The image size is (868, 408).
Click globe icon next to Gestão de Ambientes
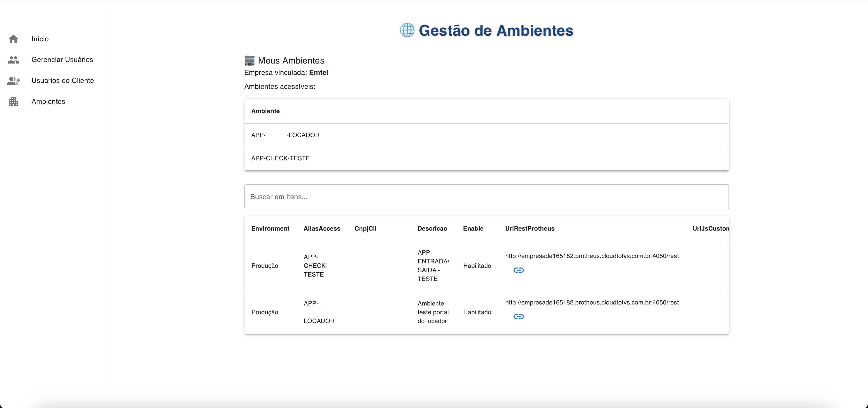[x=407, y=30]
